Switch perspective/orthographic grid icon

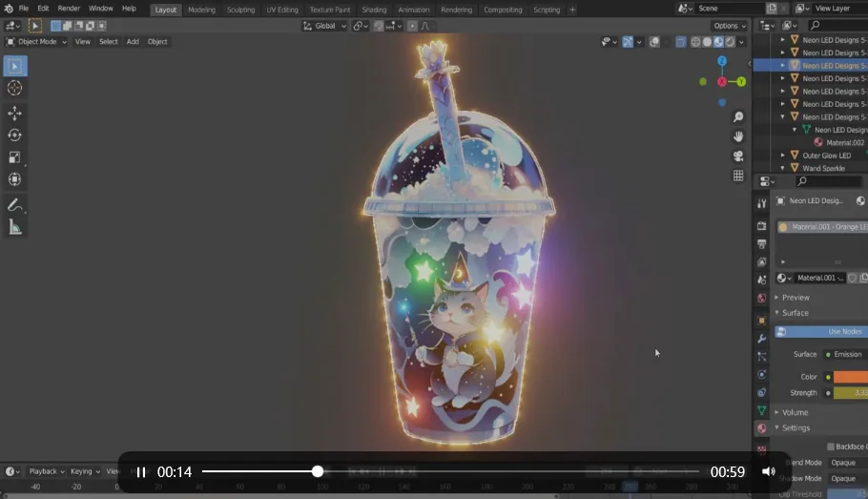tap(738, 176)
